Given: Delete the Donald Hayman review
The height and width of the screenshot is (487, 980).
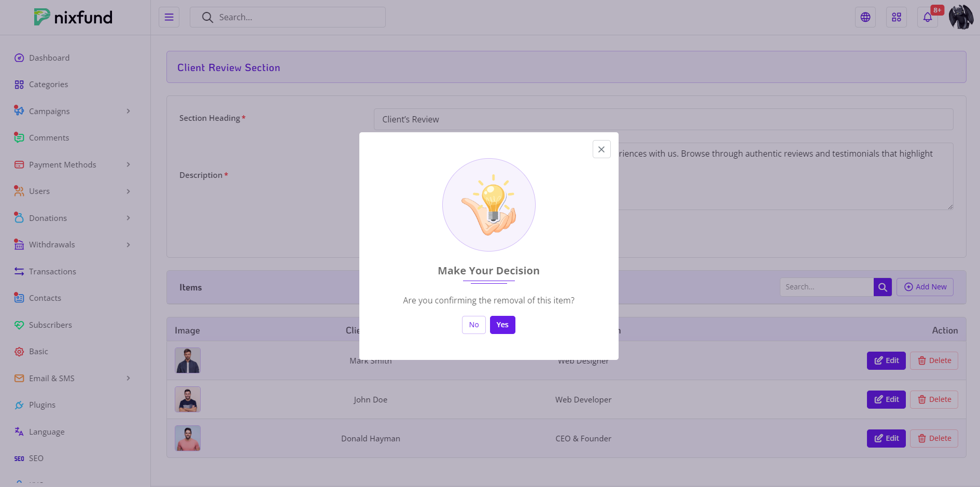Looking at the screenshot, I should [x=934, y=439].
